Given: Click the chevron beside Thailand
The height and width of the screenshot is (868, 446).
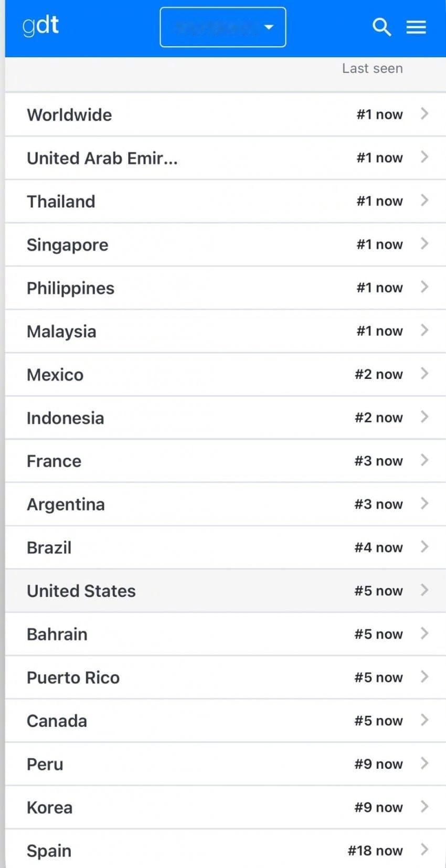Looking at the screenshot, I should [424, 200].
